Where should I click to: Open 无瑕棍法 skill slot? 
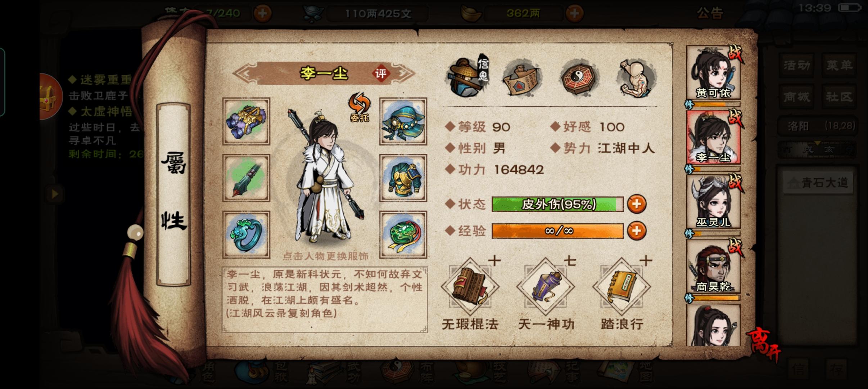click(x=470, y=287)
